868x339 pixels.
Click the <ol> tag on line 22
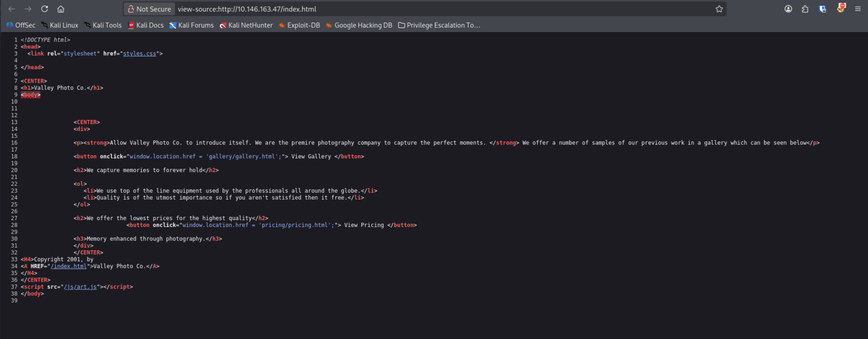click(x=80, y=184)
